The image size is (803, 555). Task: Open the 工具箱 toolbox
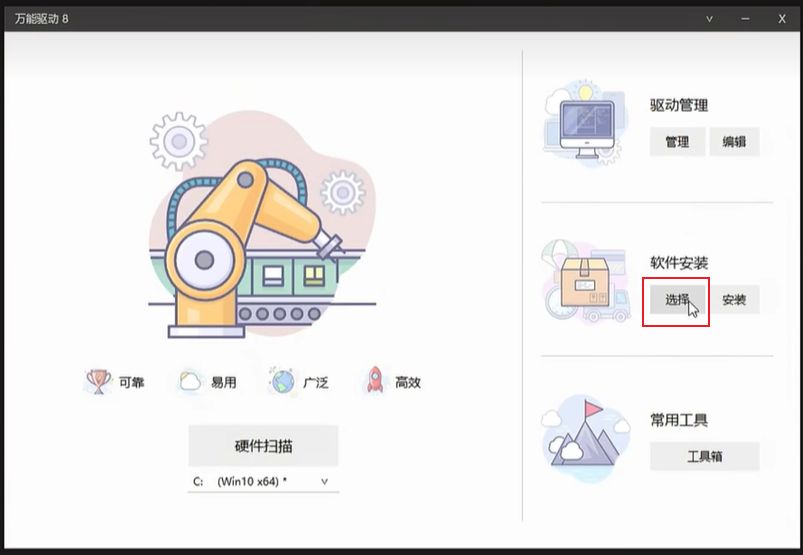click(704, 457)
